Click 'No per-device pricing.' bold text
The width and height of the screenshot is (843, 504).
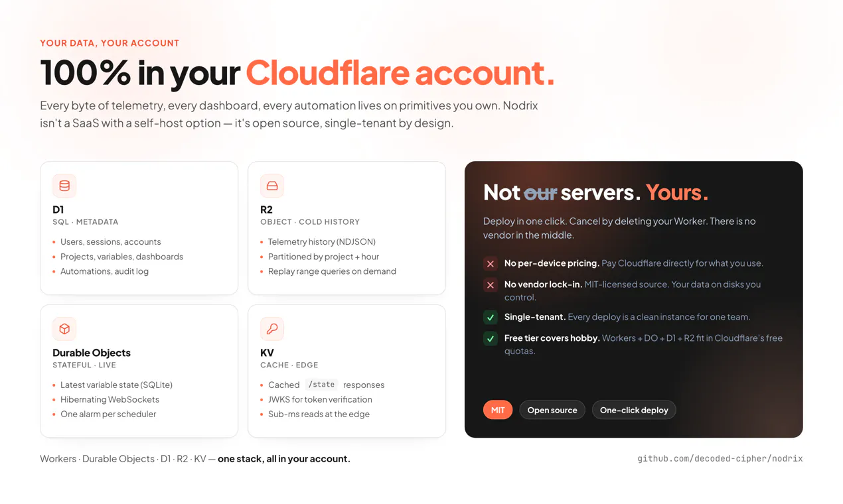552,263
